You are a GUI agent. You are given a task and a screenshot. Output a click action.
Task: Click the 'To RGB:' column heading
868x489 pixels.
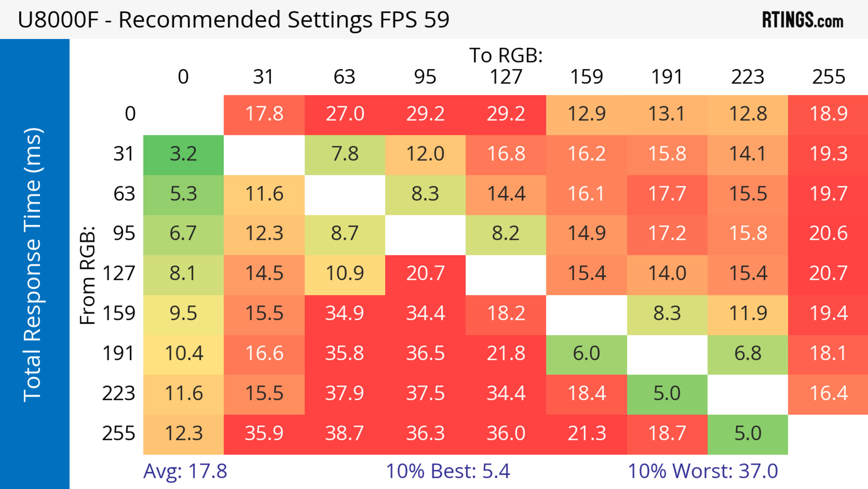505,56
